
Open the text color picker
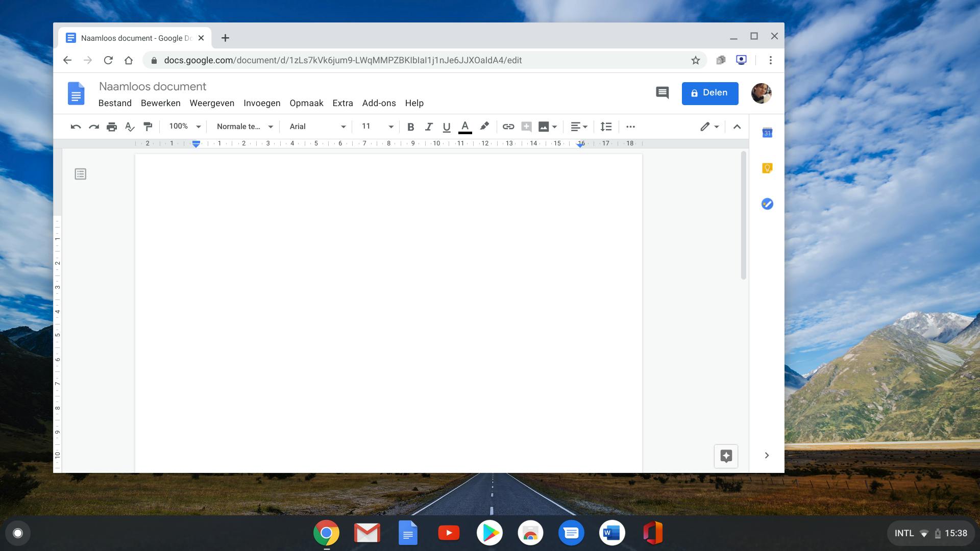click(x=465, y=127)
